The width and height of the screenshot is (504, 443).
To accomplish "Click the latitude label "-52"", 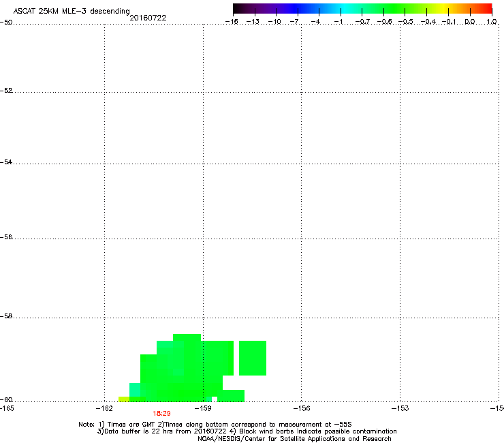I will click(6, 91).
